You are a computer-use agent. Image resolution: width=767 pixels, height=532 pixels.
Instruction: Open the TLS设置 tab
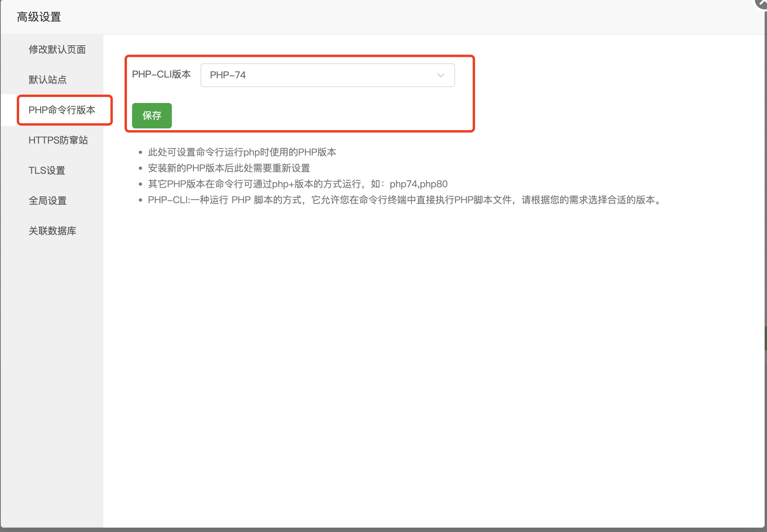click(47, 171)
